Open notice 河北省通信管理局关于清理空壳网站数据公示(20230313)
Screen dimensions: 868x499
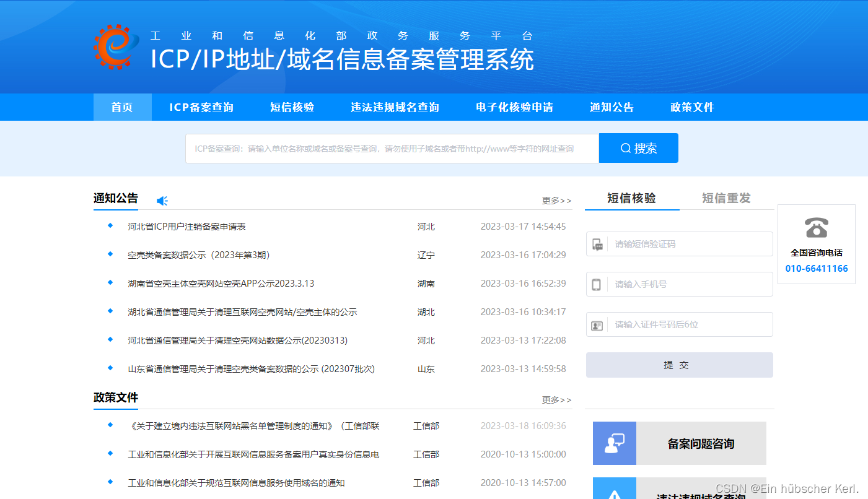point(237,341)
